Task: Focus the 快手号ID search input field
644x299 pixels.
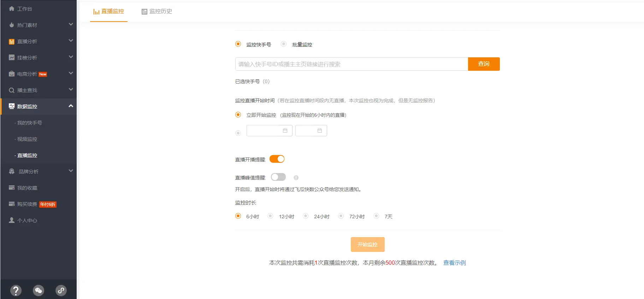Action: [351, 64]
